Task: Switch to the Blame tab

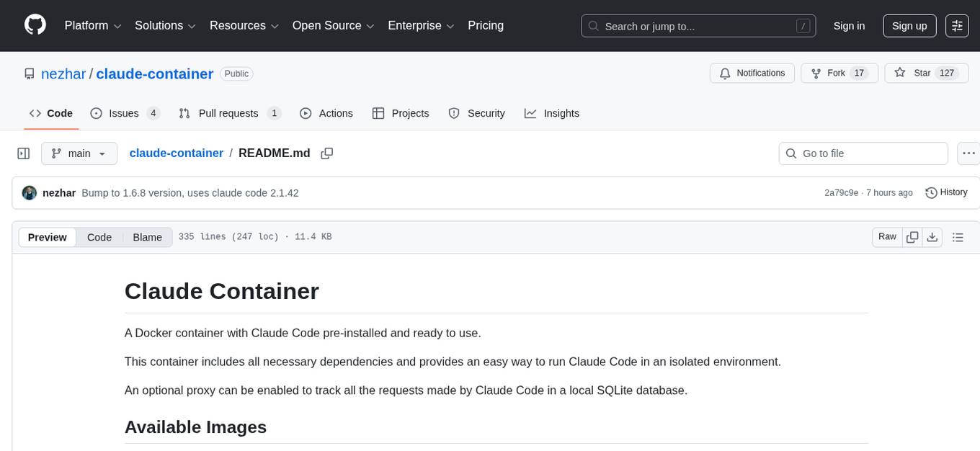Action: (x=147, y=237)
